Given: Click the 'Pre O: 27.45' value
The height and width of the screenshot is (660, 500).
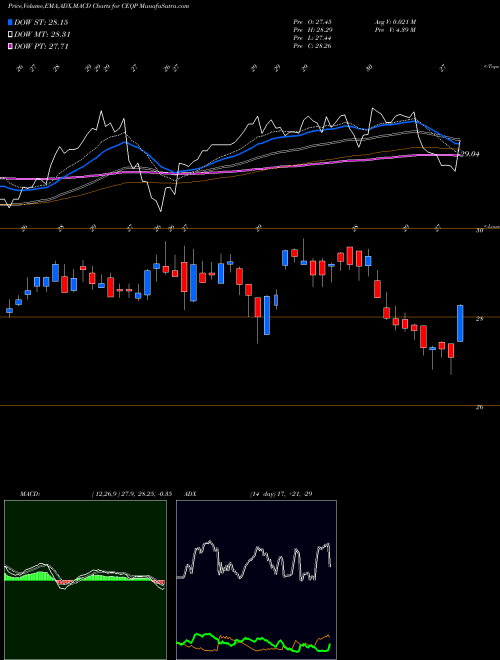Looking at the screenshot, I should tap(312, 22).
